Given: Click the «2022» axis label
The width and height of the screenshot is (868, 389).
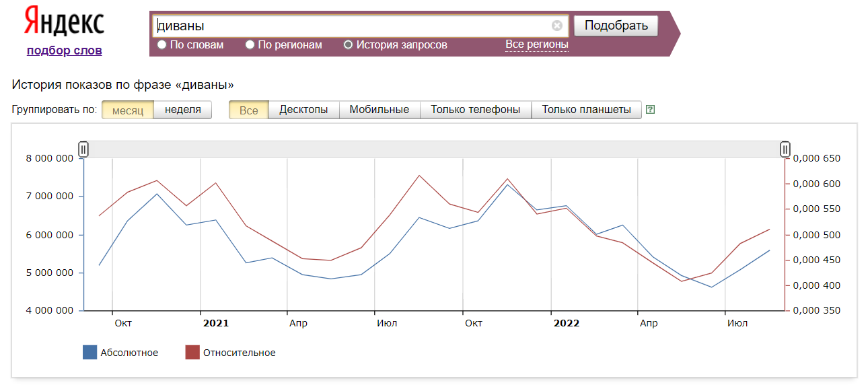Looking at the screenshot, I should point(567,323).
